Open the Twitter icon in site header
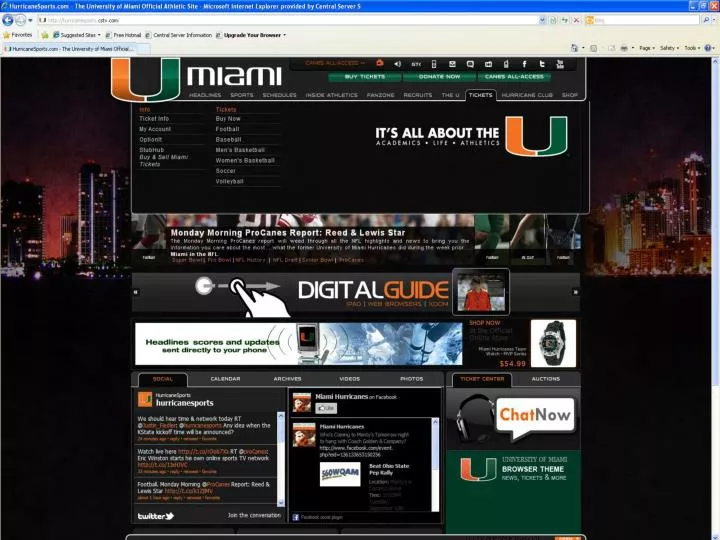Image resolution: width=720 pixels, height=540 pixels. pos(542,64)
